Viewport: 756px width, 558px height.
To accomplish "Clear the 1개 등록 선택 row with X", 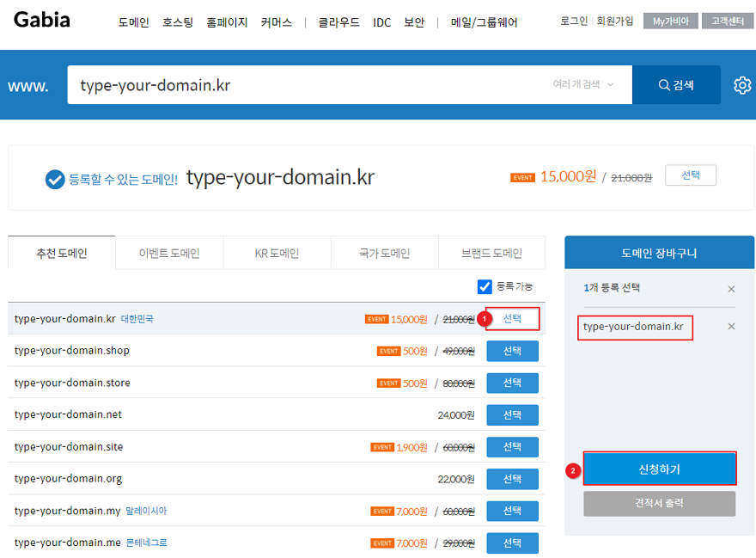I will point(731,289).
